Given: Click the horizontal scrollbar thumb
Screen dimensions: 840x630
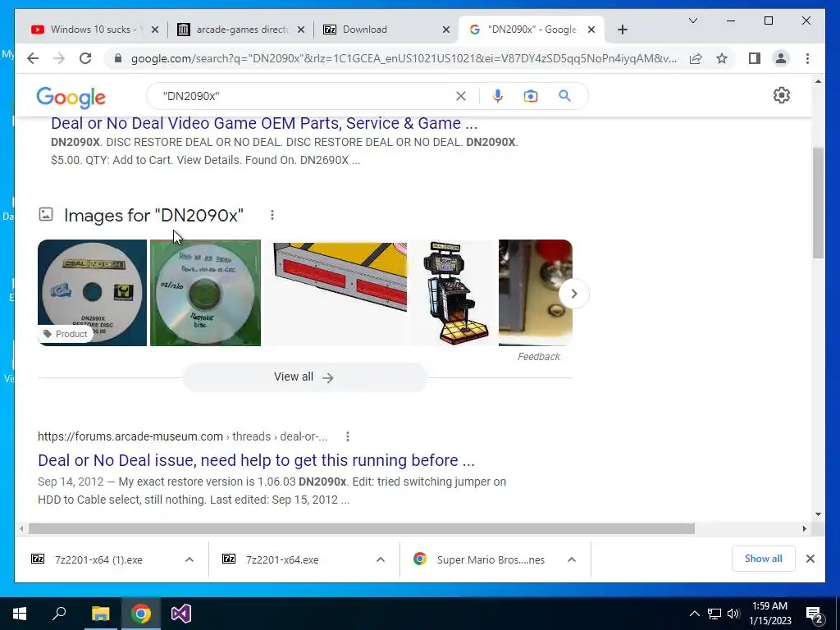Looking at the screenshot, I should (x=362, y=529).
